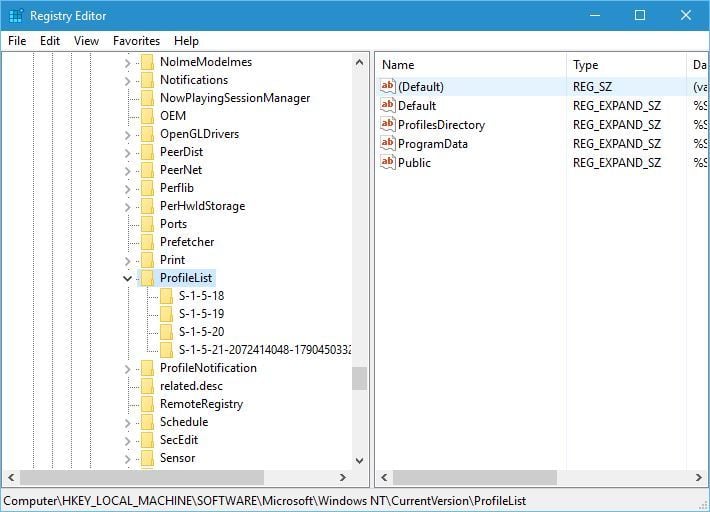Expand the Sensor key
Image resolution: width=710 pixels, height=512 pixels.
pos(127,459)
